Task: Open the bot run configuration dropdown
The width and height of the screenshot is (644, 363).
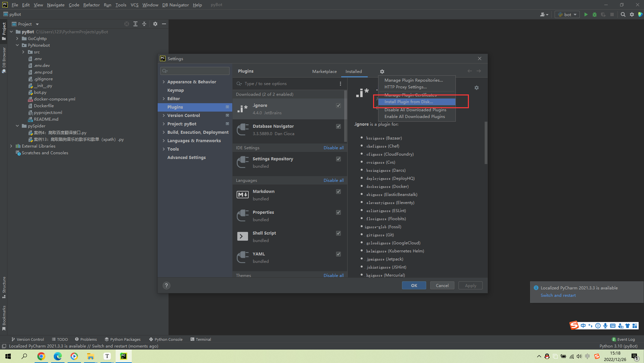Action: [567, 14]
